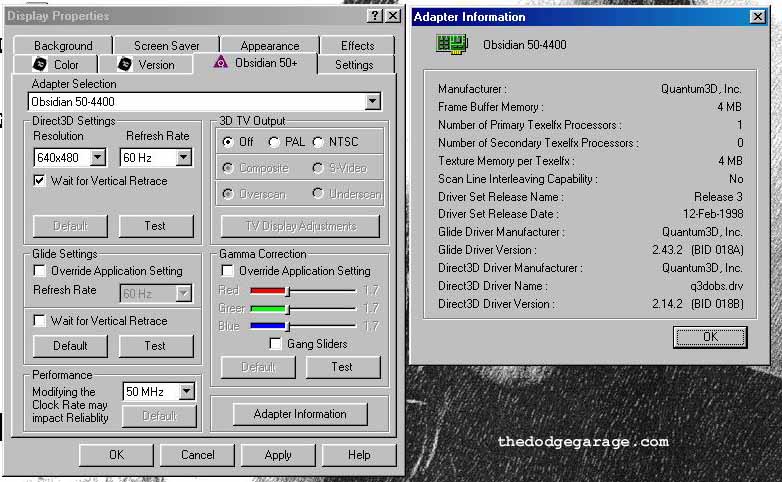Select the Underscan radio button
The width and height of the screenshot is (782, 482).
pyautogui.click(x=318, y=194)
